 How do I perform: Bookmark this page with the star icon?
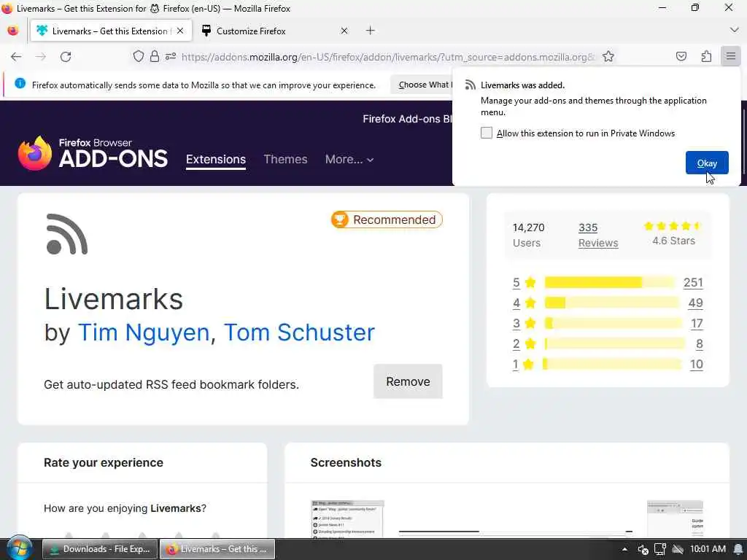coord(608,57)
